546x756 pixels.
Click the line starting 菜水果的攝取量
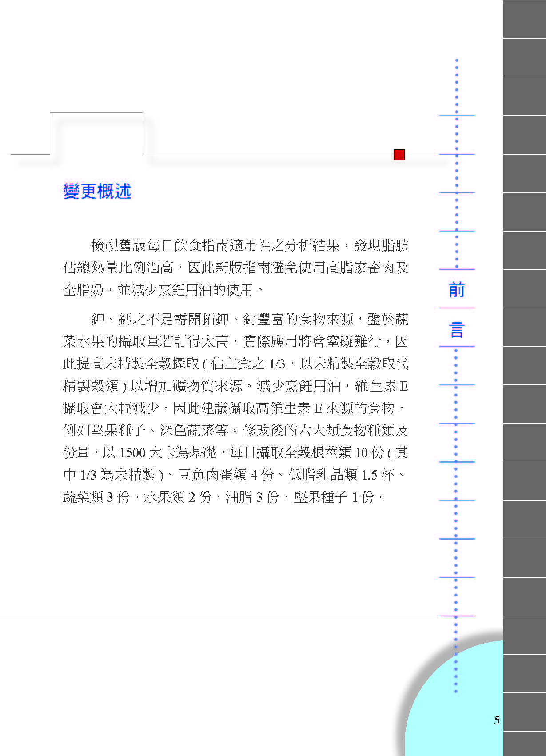[236, 341]
